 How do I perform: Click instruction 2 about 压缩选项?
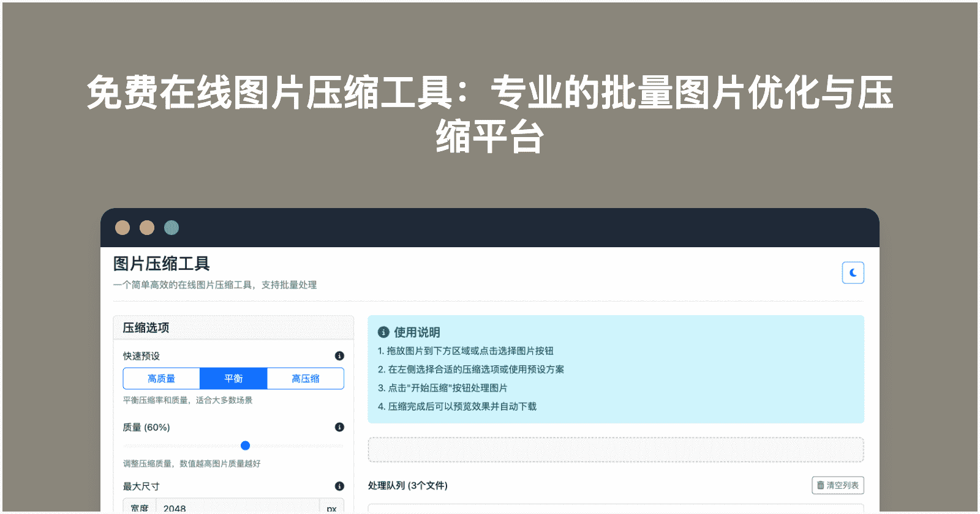[471, 370]
